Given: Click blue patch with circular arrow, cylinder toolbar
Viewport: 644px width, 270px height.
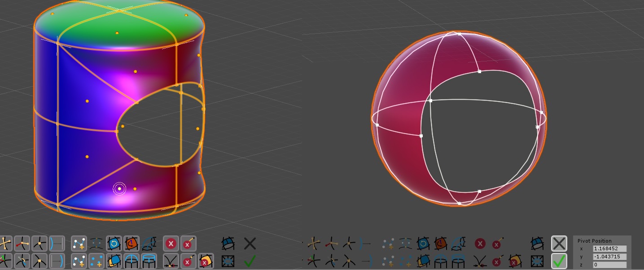Looking at the screenshot, I should [x=114, y=244].
